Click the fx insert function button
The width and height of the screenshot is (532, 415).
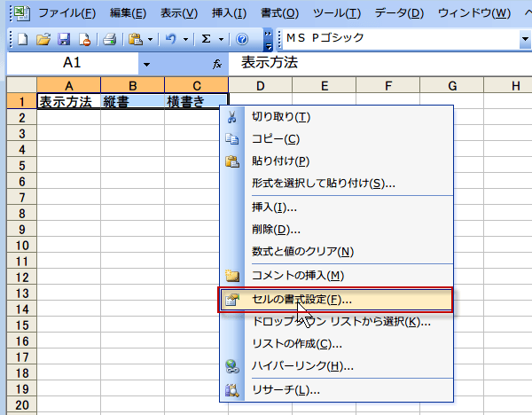coord(217,64)
